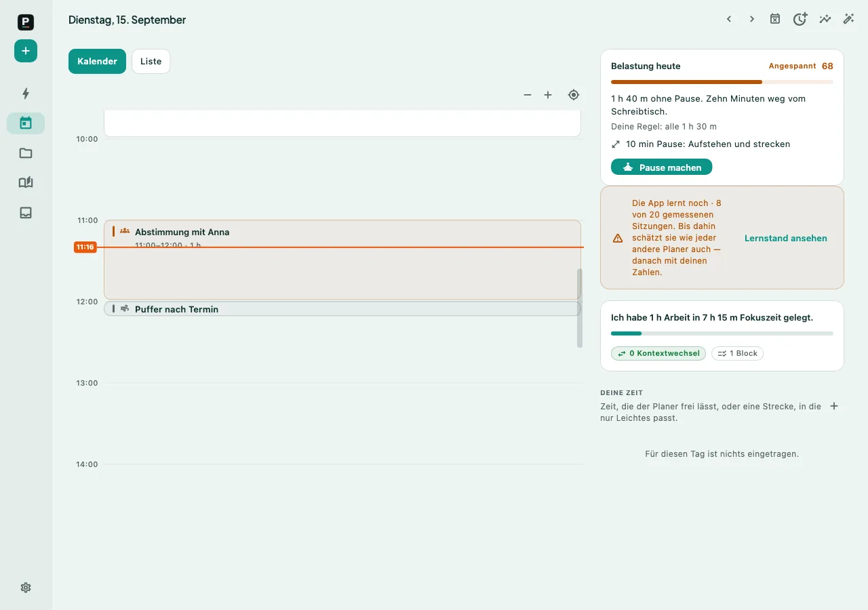
Task: Click the clock with plus icon
Action: (x=800, y=19)
